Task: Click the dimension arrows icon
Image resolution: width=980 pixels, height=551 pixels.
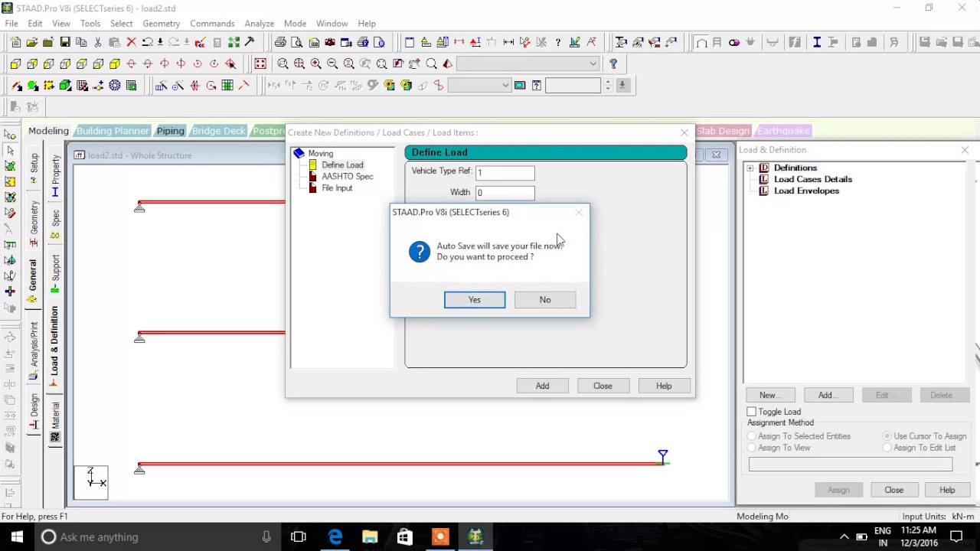Action: click(508, 43)
